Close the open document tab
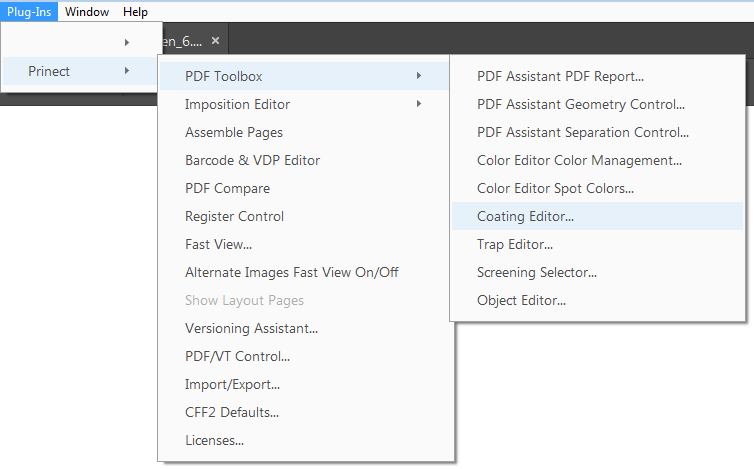This screenshot has height=469, width=754. click(x=215, y=41)
